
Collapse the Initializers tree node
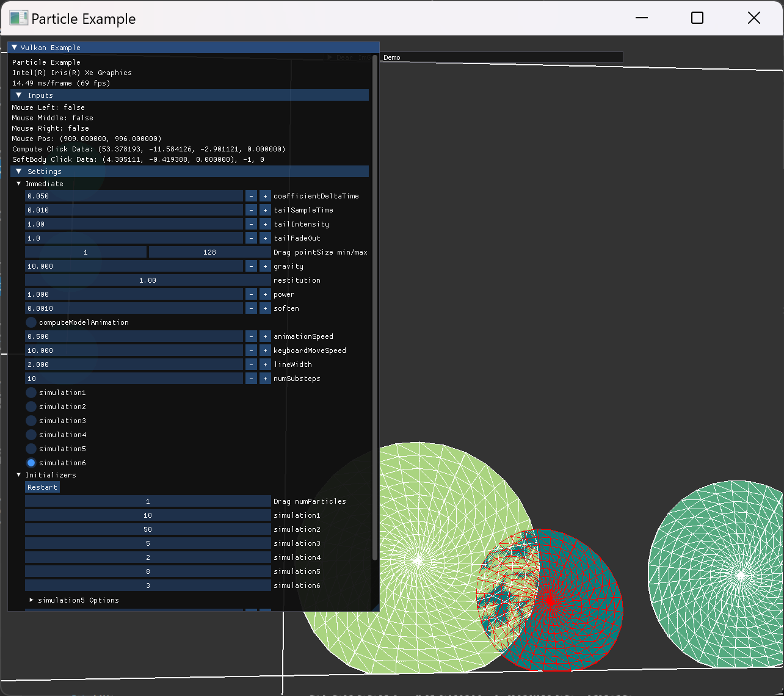[x=19, y=475]
